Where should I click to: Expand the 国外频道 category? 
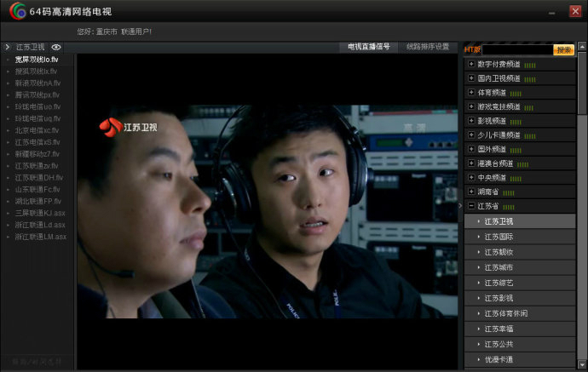[x=471, y=149]
